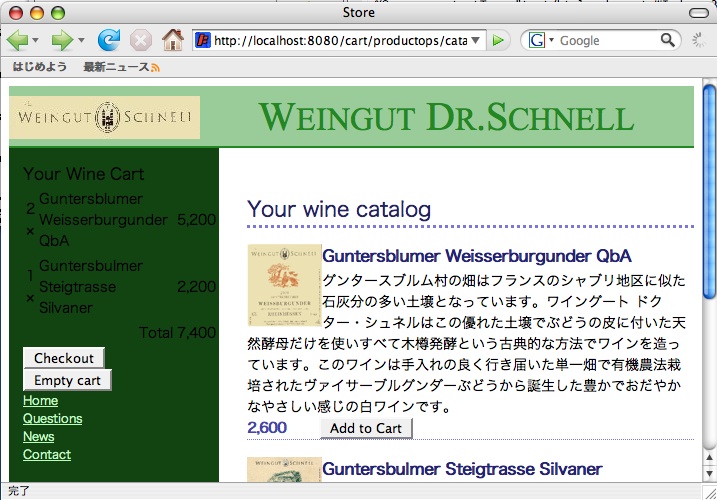Add Weisserburgunder QbA to cart

click(x=366, y=428)
